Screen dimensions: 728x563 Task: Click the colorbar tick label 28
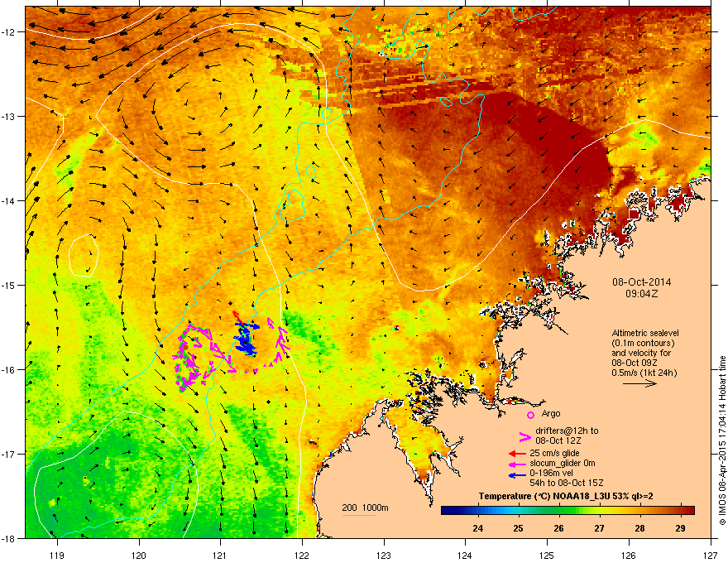639,528
